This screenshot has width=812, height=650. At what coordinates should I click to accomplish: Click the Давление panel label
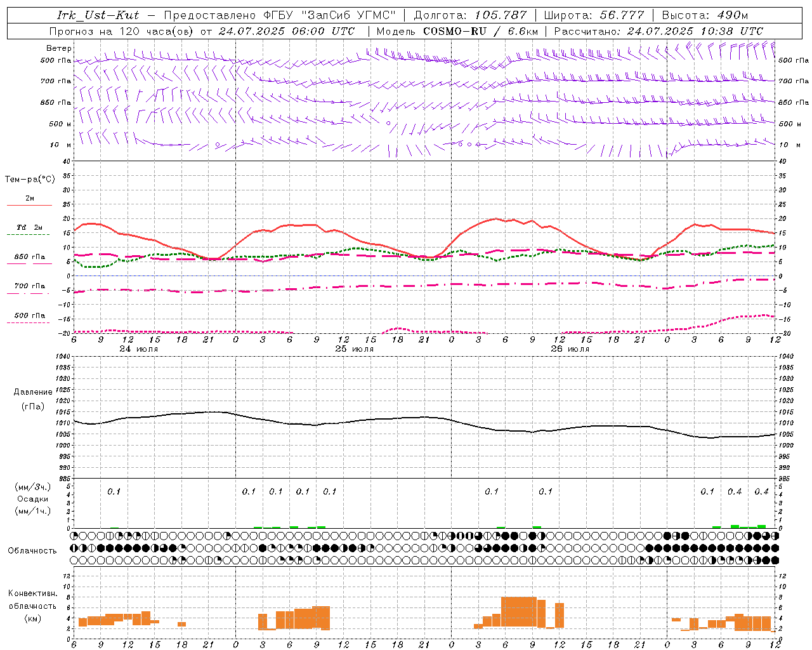(33, 392)
